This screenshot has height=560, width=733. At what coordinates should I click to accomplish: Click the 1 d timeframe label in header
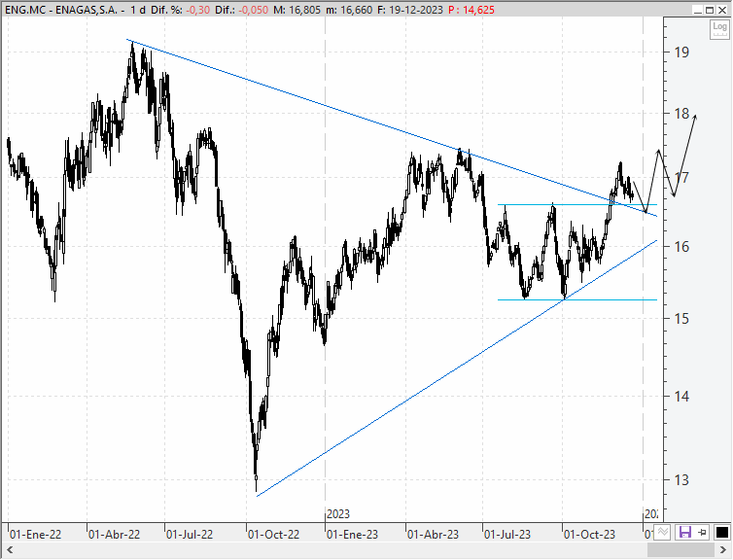(138, 10)
